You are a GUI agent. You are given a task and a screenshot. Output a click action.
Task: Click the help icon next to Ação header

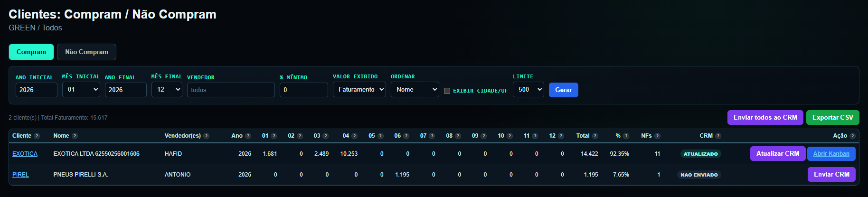click(852, 136)
